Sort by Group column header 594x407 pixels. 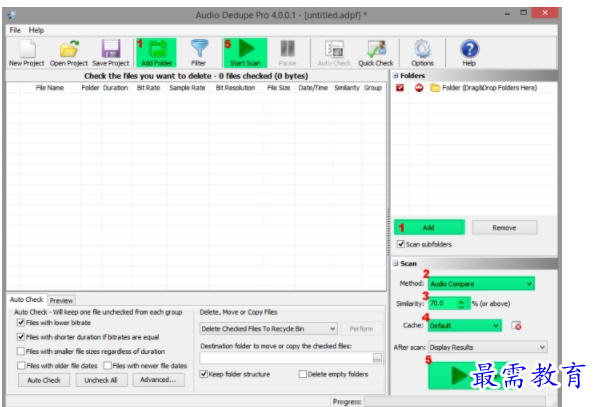(373, 88)
